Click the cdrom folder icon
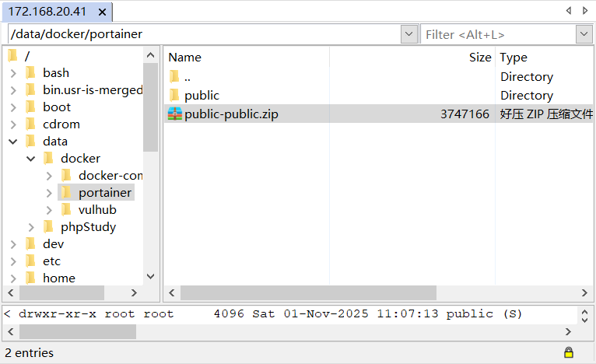This screenshot has height=364, width=596. (30, 124)
